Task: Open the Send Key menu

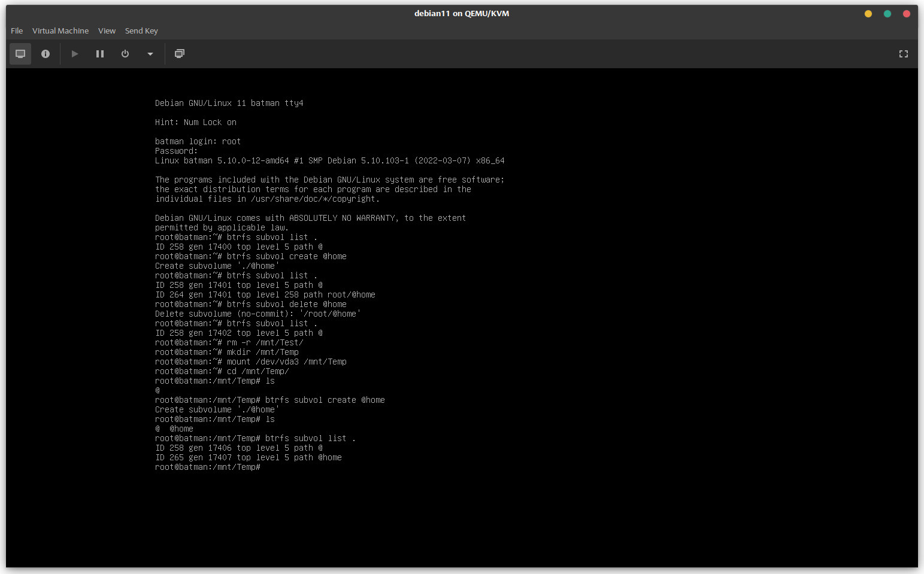Action: click(141, 31)
